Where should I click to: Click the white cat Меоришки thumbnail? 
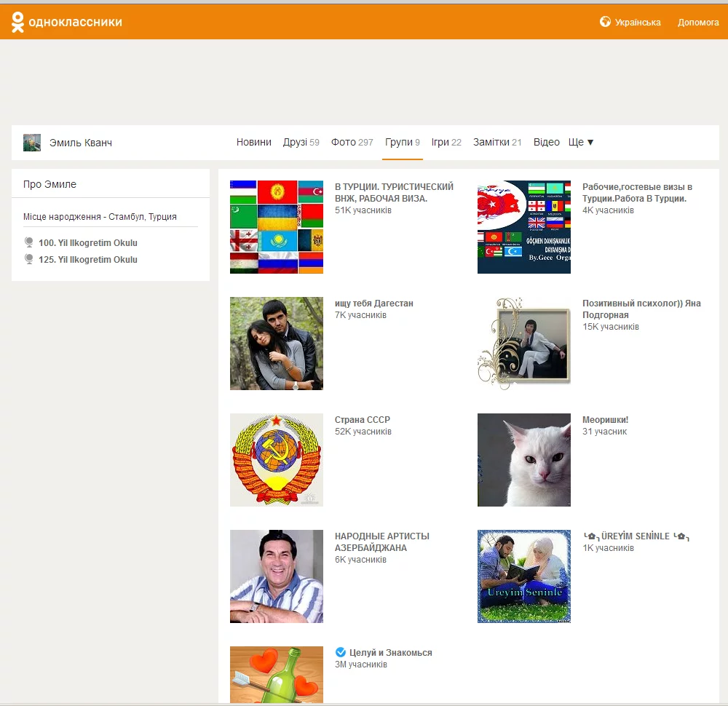[523, 460]
